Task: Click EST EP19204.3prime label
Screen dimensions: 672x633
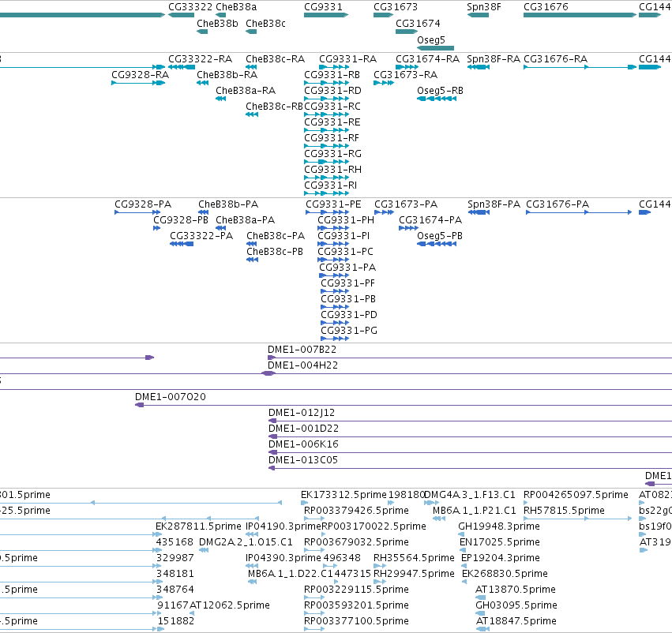Action: [500, 558]
